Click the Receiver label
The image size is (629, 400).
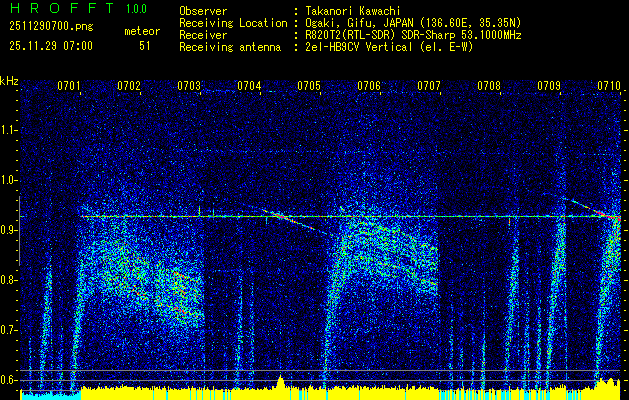coord(203,35)
